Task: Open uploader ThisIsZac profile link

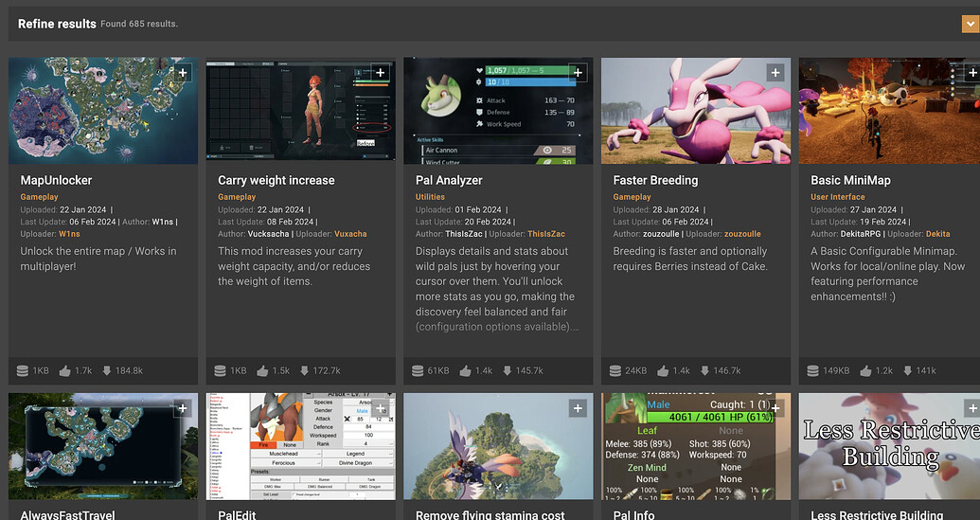Action: pyautogui.click(x=546, y=234)
